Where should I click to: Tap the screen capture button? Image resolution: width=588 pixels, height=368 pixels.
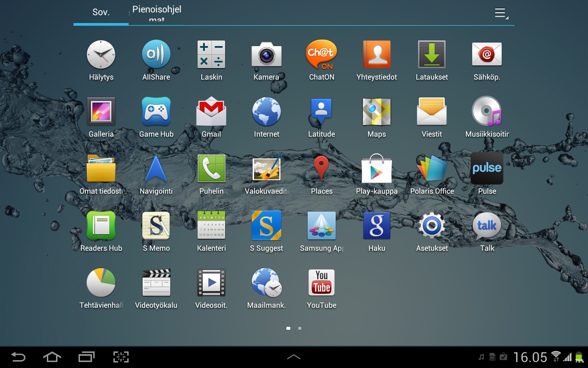(121, 357)
